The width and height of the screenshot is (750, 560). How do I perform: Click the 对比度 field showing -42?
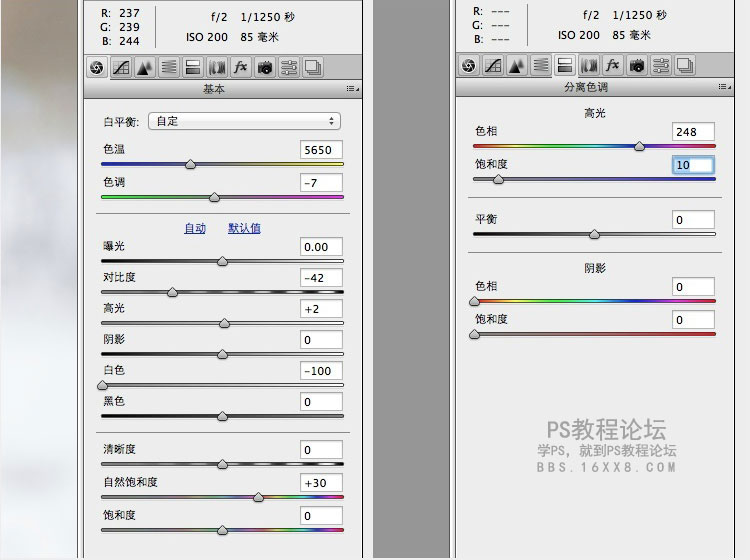(321, 278)
